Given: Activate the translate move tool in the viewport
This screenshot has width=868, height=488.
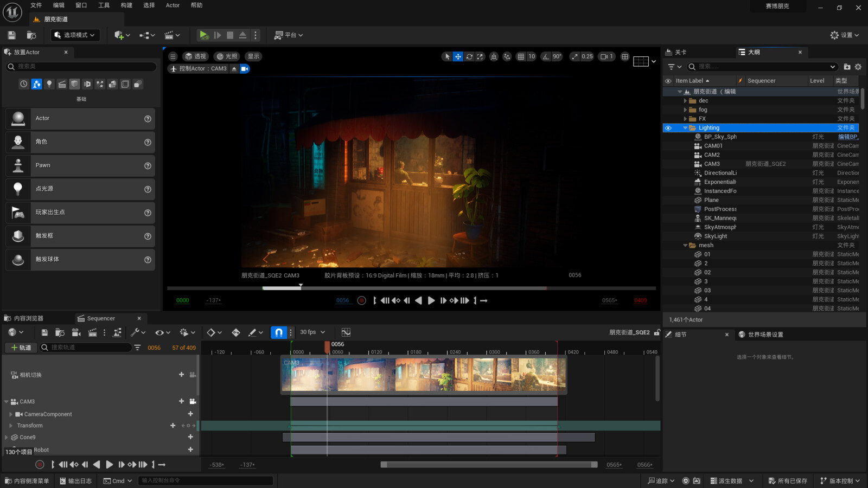Looking at the screenshot, I should (x=458, y=56).
